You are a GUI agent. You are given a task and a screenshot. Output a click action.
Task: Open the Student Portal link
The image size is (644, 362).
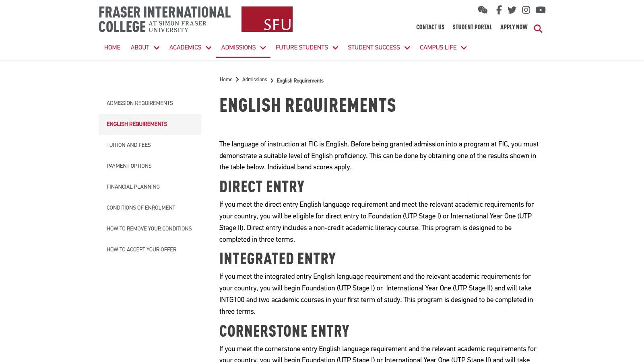click(x=472, y=27)
